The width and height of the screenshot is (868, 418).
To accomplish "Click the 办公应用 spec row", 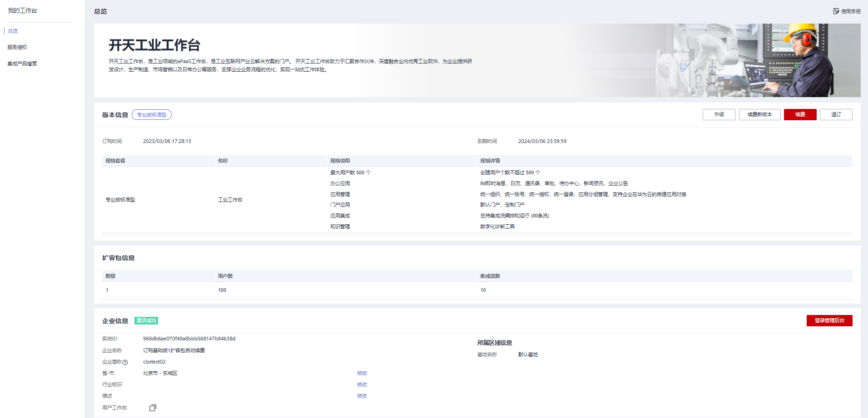I will pyautogui.click(x=340, y=183).
